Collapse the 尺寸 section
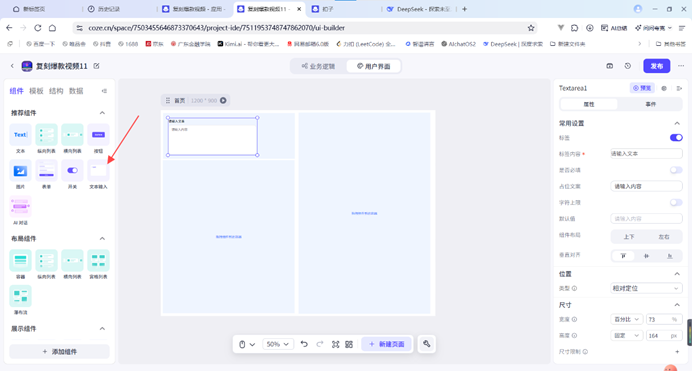Viewport: 692px width, 371px height. click(677, 305)
